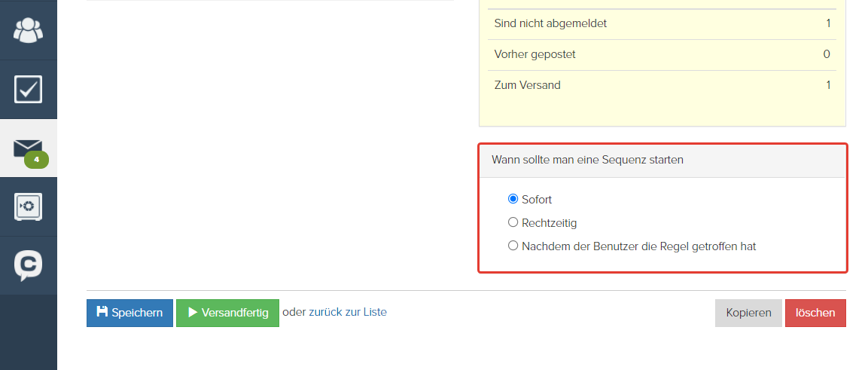The height and width of the screenshot is (370, 868).
Task: Click the green notification badge showing 4
Action: tap(37, 160)
